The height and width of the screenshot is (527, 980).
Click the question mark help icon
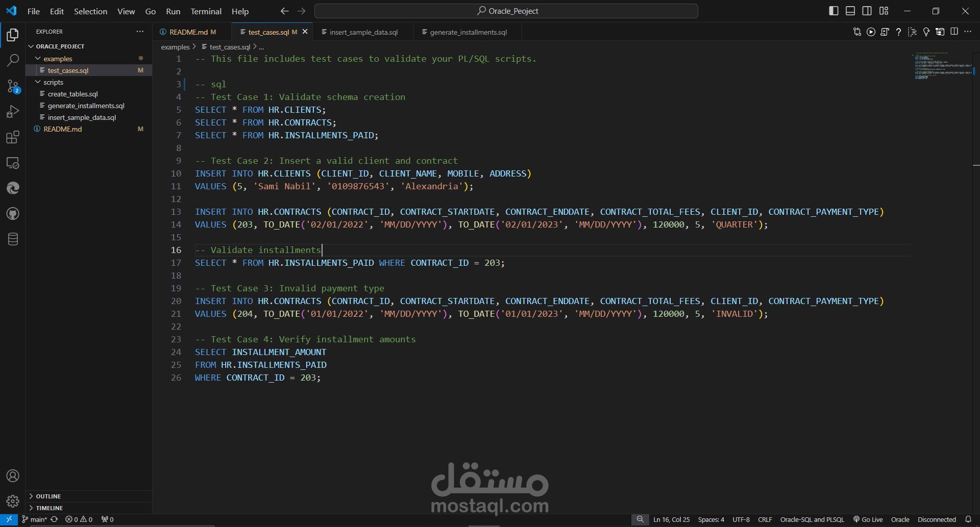(x=898, y=32)
